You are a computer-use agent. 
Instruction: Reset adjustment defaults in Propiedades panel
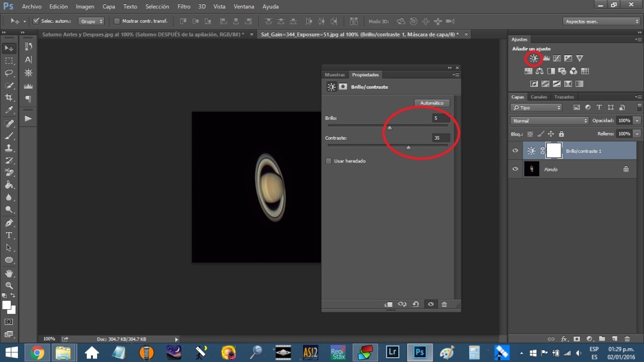coord(416,304)
